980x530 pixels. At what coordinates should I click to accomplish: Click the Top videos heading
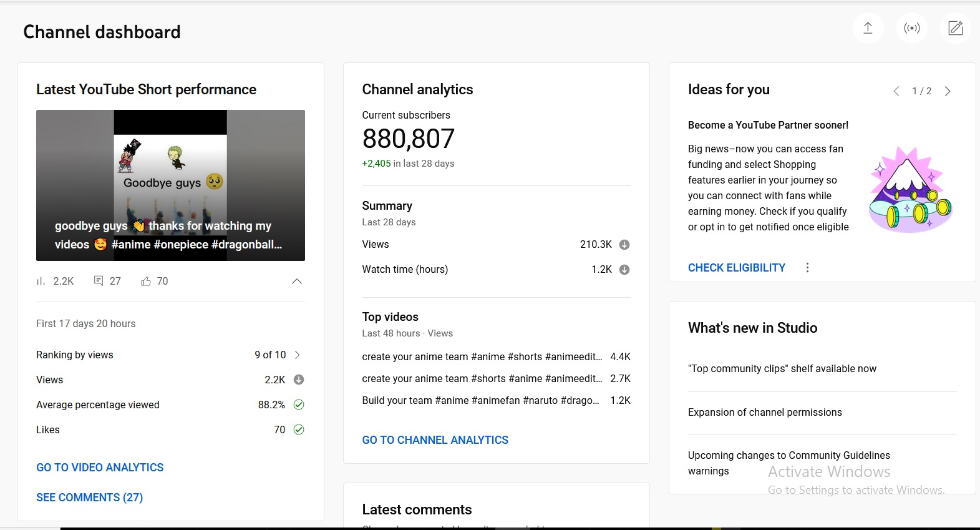pos(391,317)
